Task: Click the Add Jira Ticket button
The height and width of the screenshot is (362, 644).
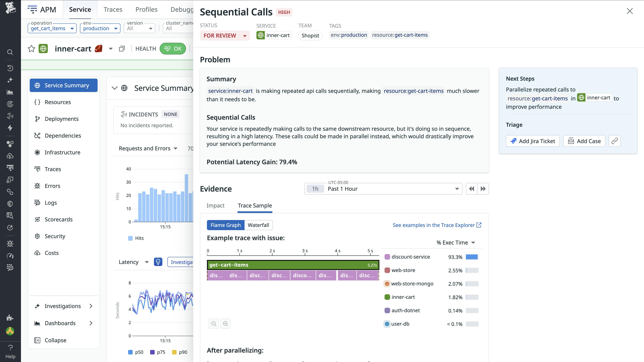Action: pyautogui.click(x=533, y=141)
